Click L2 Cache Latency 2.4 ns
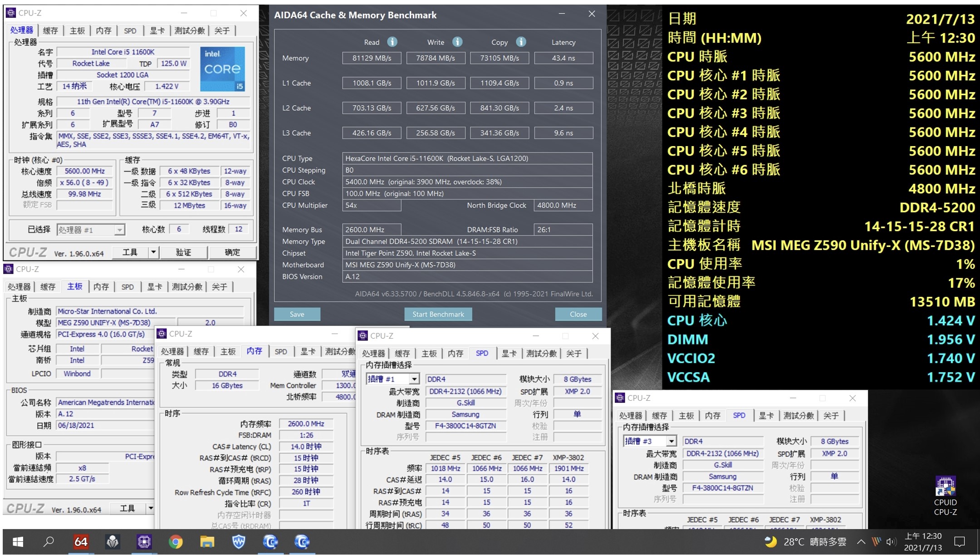 pos(563,108)
